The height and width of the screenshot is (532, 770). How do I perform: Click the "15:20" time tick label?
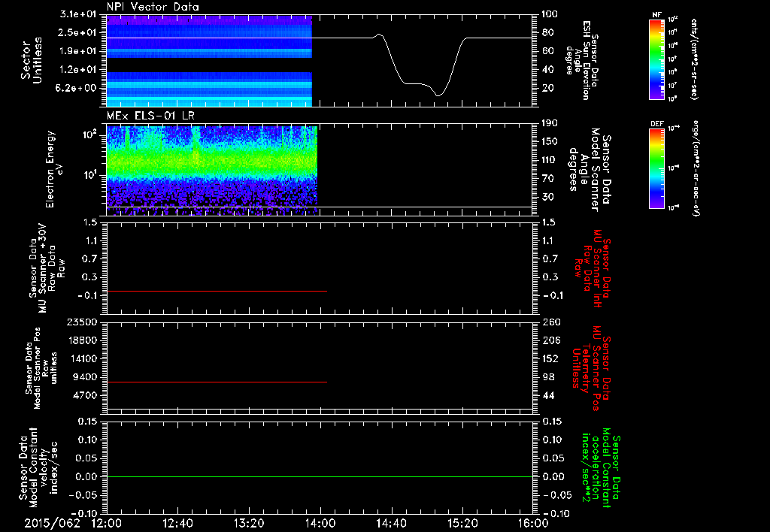tap(462, 523)
